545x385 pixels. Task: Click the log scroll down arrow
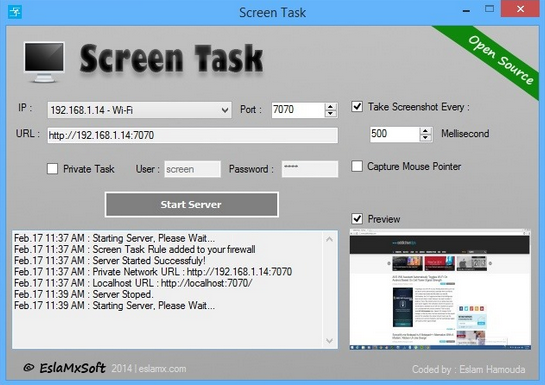point(330,341)
